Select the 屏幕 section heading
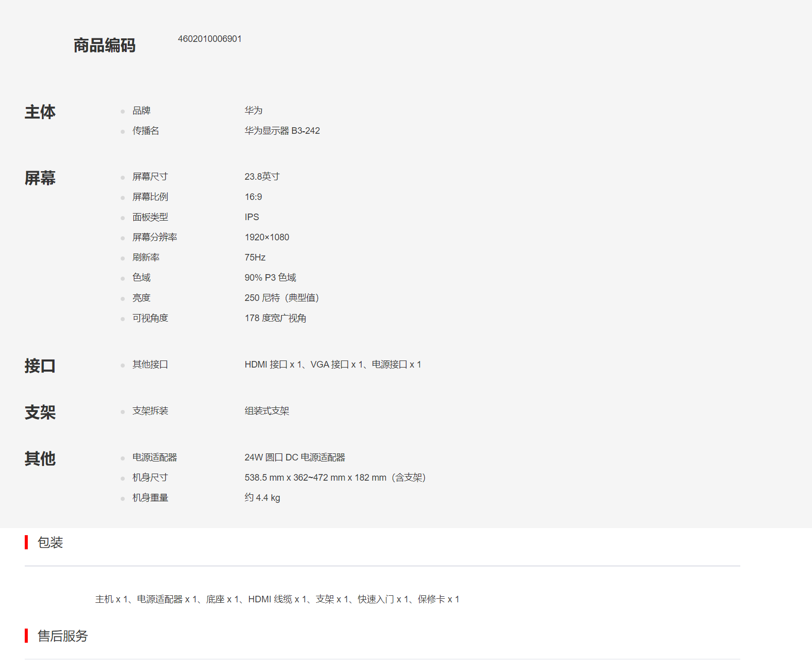 [40, 178]
